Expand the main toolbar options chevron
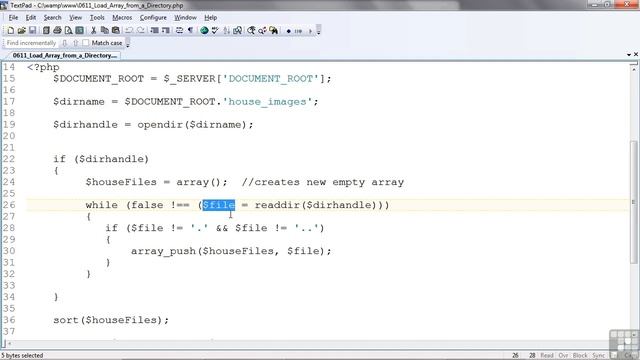Image resolution: width=640 pixels, height=360 pixels. 319,31
